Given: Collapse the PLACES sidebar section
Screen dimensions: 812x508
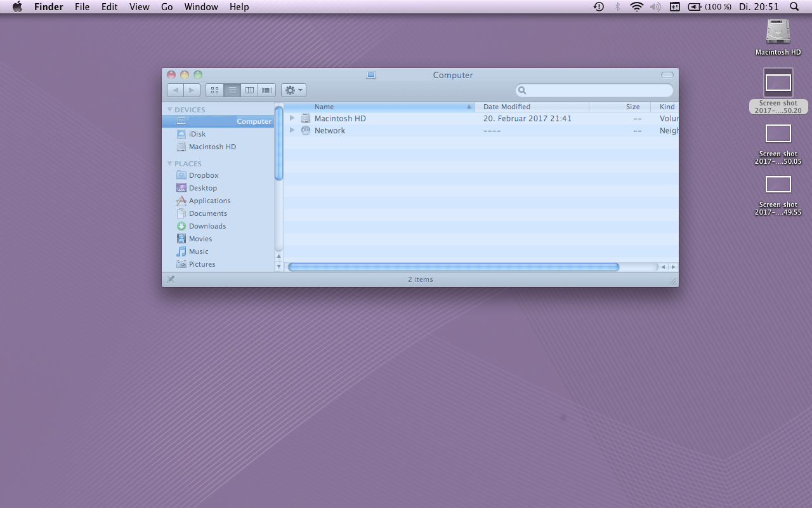Looking at the screenshot, I should (170, 164).
